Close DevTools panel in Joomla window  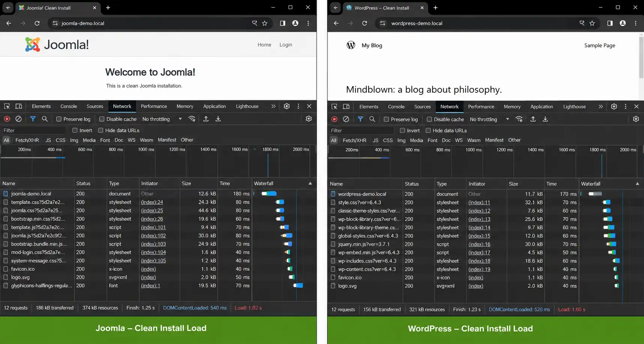tap(309, 106)
